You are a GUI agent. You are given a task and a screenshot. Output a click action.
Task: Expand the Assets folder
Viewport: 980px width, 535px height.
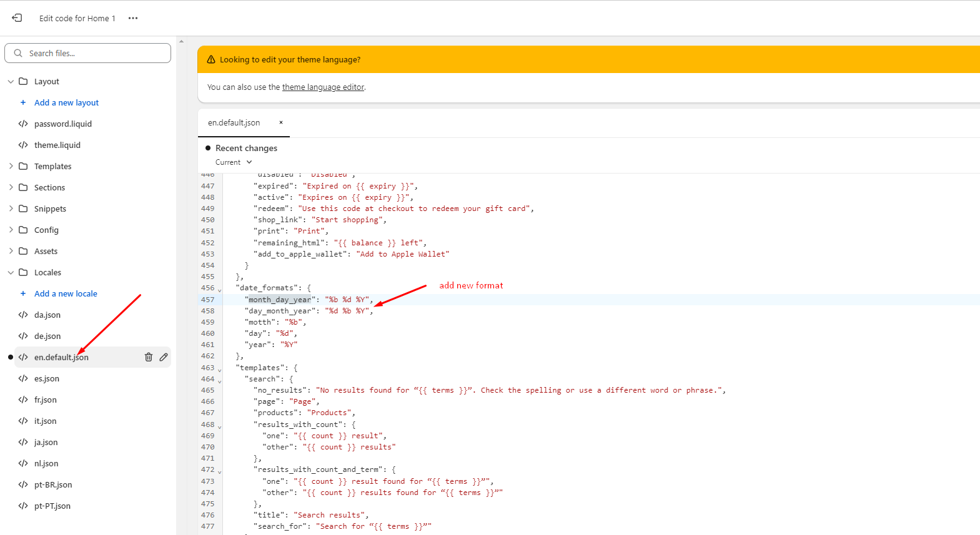[11, 251]
